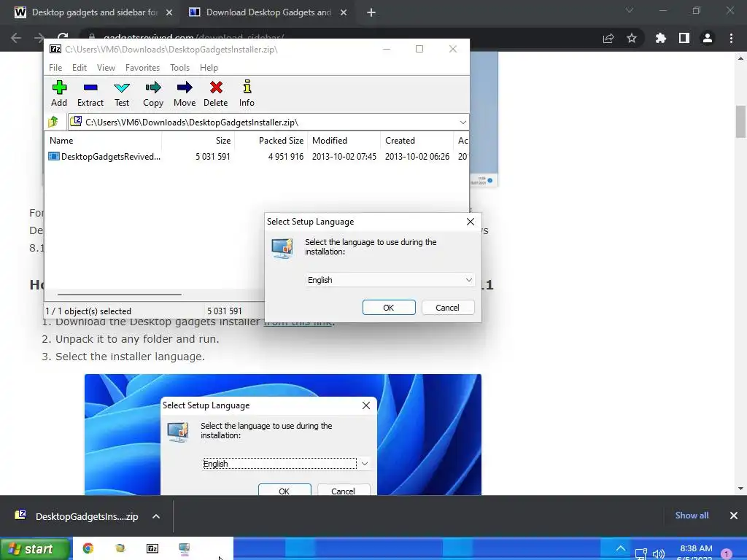The height and width of the screenshot is (560, 747).
Task: Close the Desktop gadgets and sidebar tab
Action: click(169, 13)
